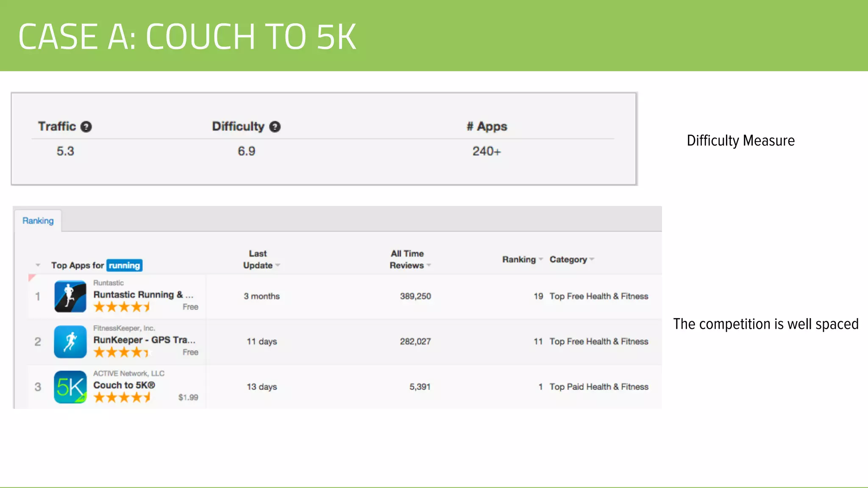Click RunKeeper's Top Free Health & Fitness category

[x=599, y=341]
